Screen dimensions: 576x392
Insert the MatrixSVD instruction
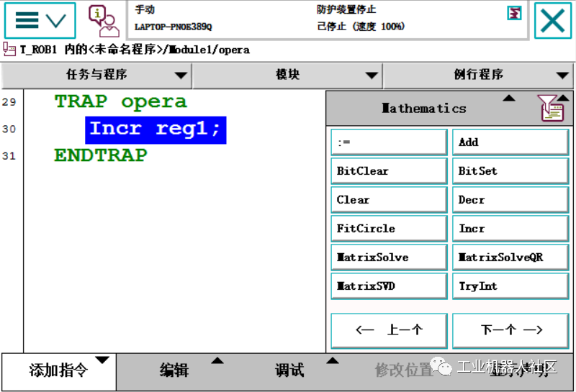click(x=389, y=286)
